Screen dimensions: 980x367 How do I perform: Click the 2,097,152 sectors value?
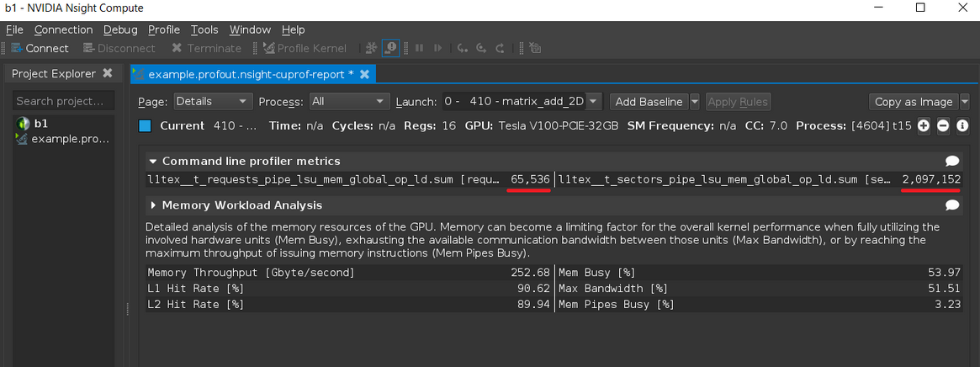(x=930, y=179)
